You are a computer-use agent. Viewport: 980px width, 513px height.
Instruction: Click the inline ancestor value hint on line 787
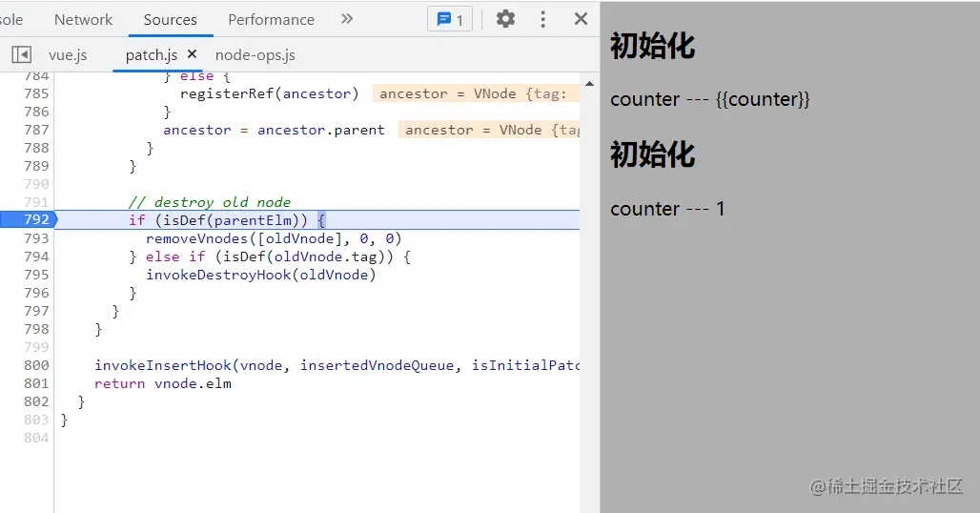(489, 130)
